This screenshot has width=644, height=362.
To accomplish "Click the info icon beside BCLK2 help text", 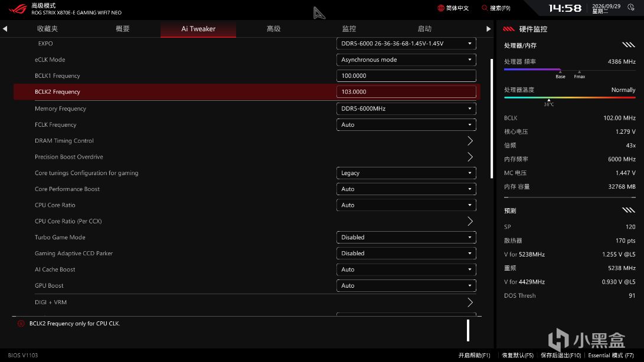I will point(21,324).
